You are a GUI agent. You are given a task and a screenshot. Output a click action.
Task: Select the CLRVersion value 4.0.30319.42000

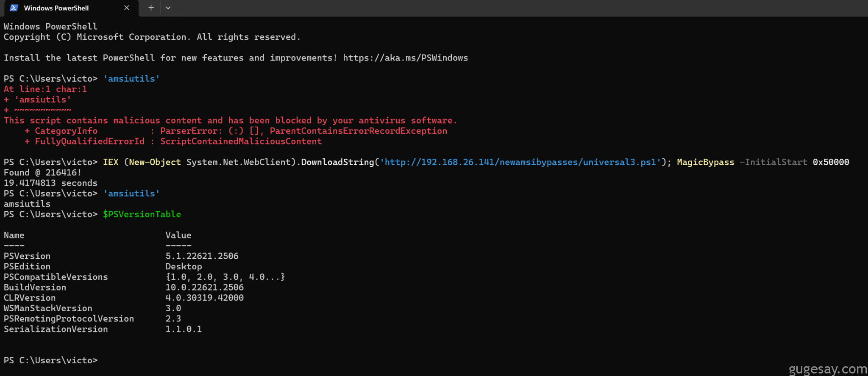click(205, 298)
